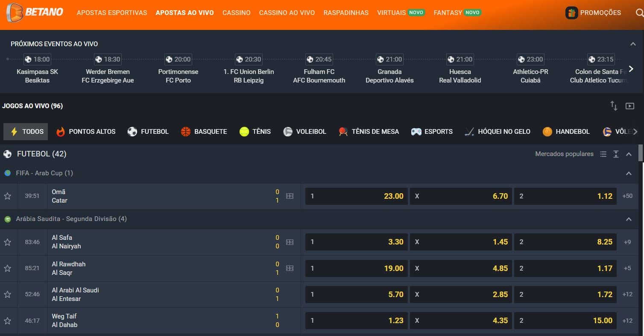Click the Promoções gift icon
This screenshot has width=644, height=336.
pyautogui.click(x=571, y=13)
